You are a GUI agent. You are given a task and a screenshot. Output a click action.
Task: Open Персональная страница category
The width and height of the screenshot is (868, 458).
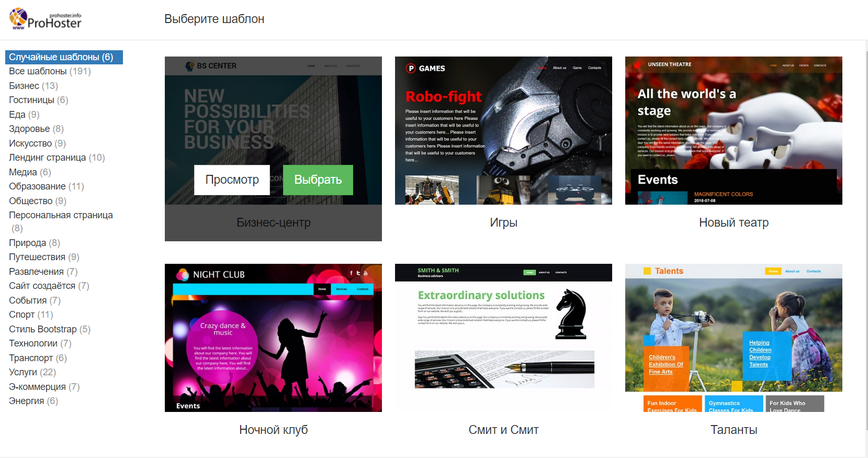tap(61, 215)
